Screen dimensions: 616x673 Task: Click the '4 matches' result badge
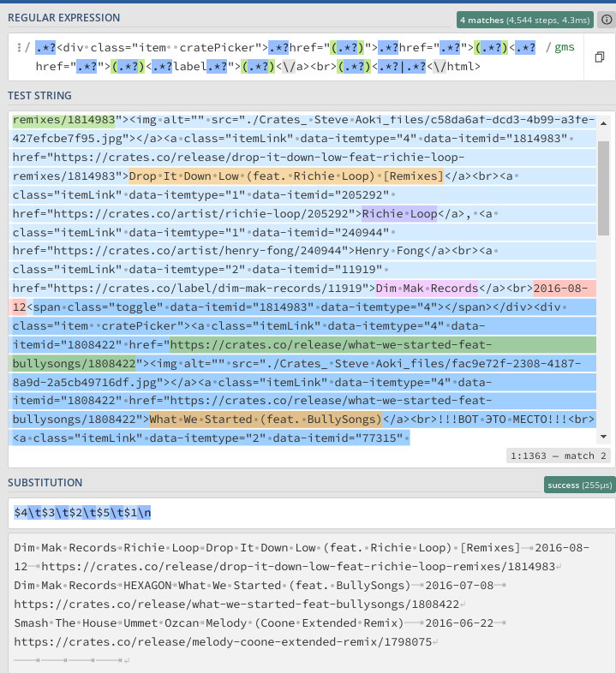[525, 20]
